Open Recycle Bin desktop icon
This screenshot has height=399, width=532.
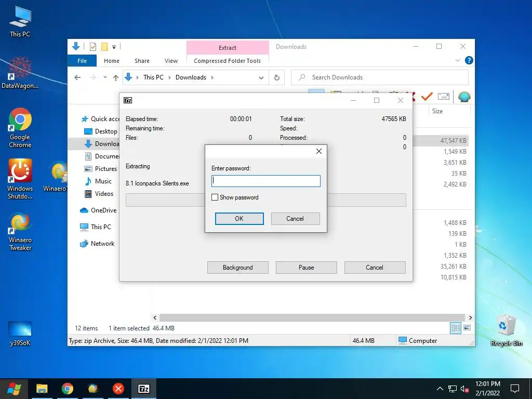click(506, 331)
